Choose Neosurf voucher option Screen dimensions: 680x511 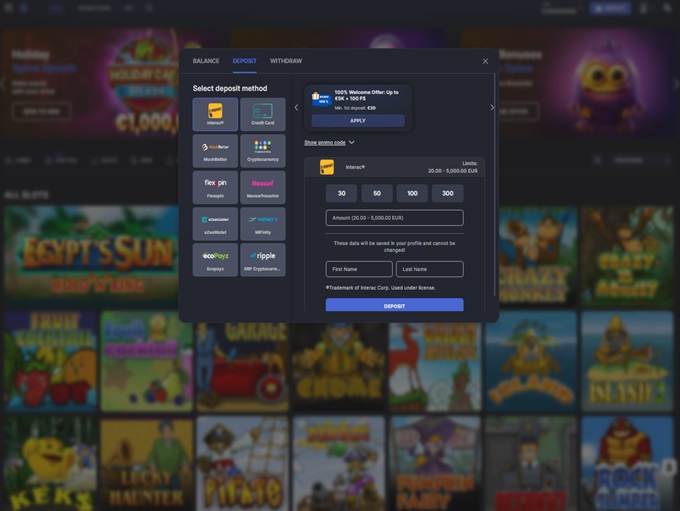[x=263, y=187]
